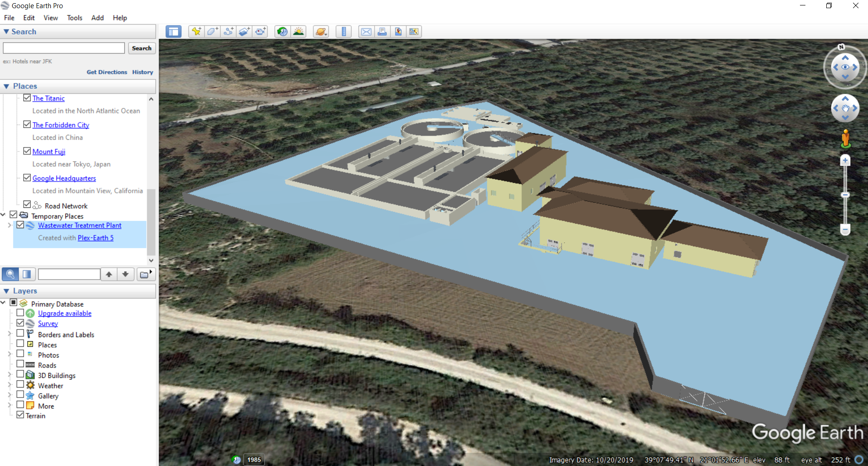Pick up the Street View pegman
868x466 pixels.
(x=845, y=138)
